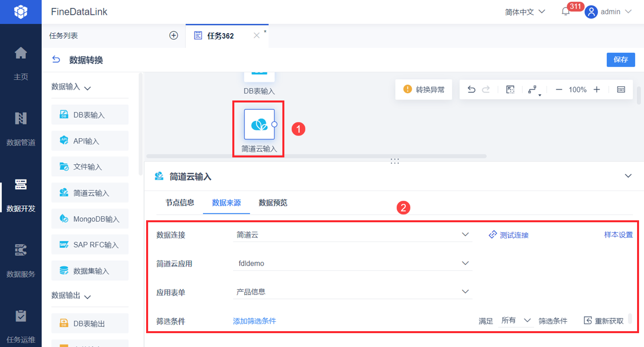Open the 简道云应用 dropdown showing fdldemo
The width and height of the screenshot is (644, 347).
(353, 263)
